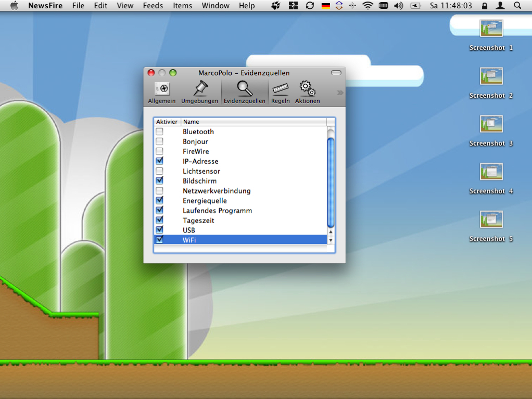Click the paw print menu bar icon
Image resolution: width=532 pixels, height=399 pixels.
click(276, 5)
